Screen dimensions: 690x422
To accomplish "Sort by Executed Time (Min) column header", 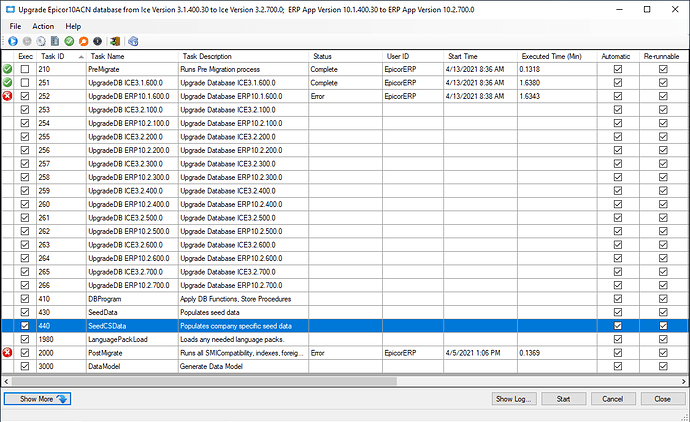I will (557, 56).
